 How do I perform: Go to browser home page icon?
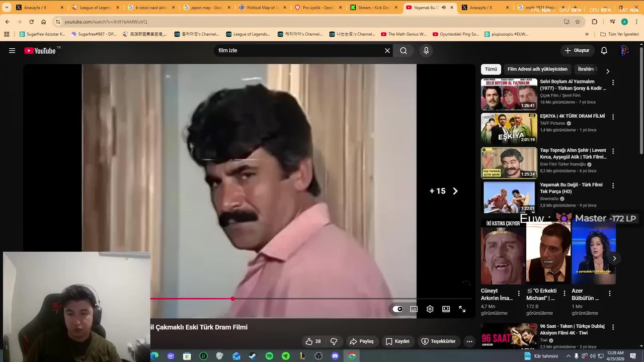43,22
